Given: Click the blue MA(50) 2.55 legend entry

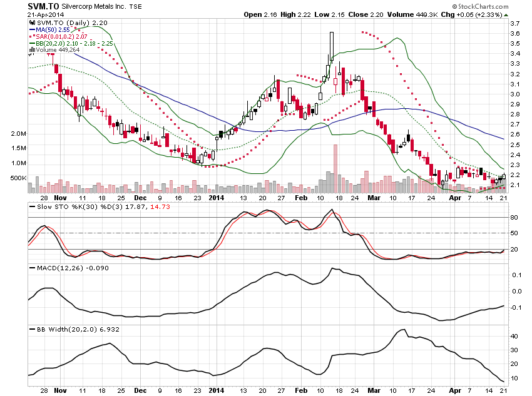Looking at the screenshot, I should (x=49, y=30).
